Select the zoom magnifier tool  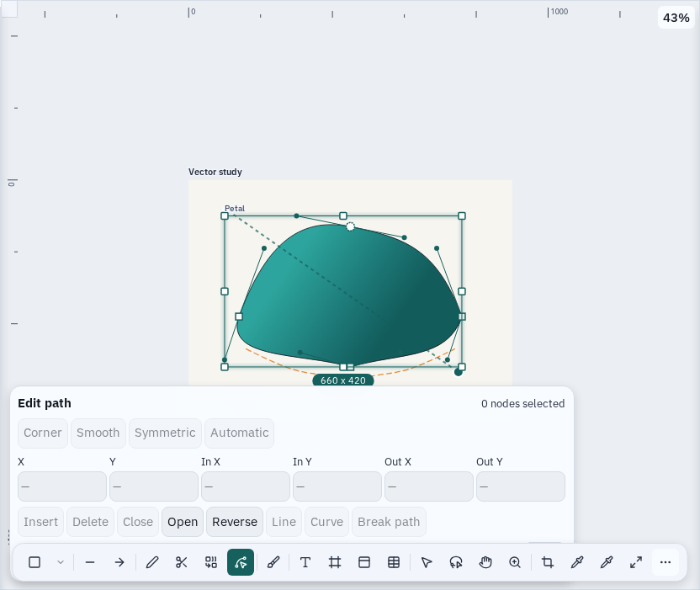click(x=515, y=562)
